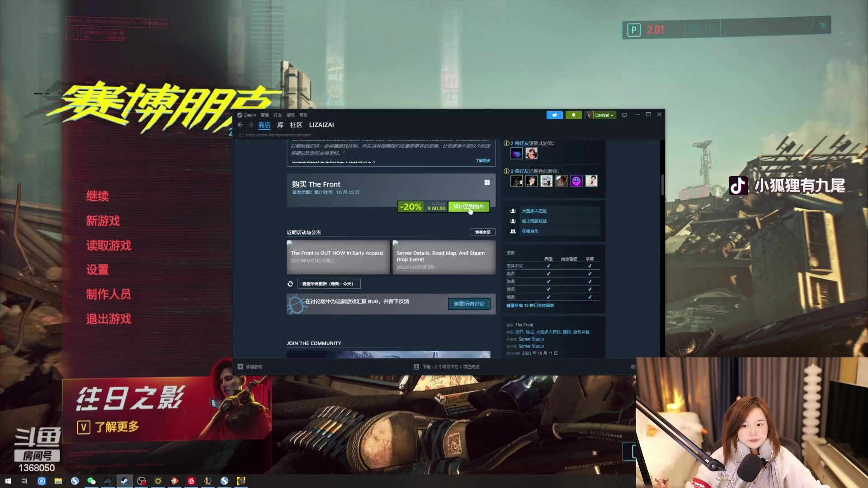The width and height of the screenshot is (868, 488).
Task: Open the Samar Studio developer link
Action: pyautogui.click(x=531, y=339)
